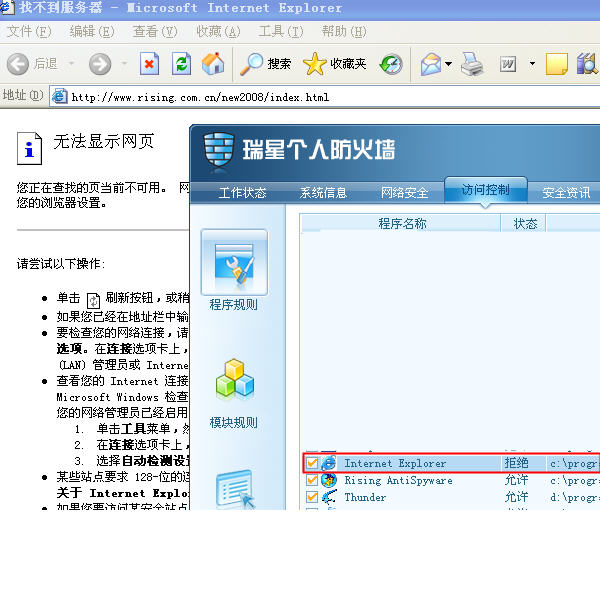Open History clock icon in toolbar
Viewport: 600px width, 600px height.
click(x=391, y=64)
